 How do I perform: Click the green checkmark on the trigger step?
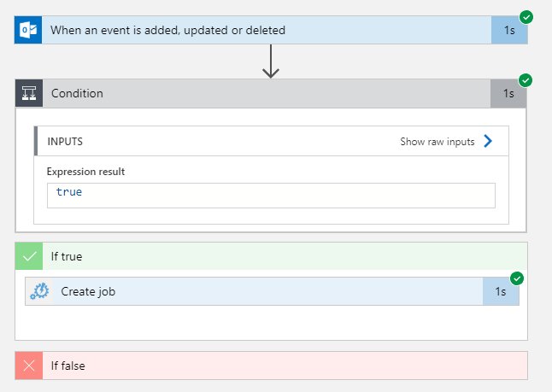tap(526, 16)
